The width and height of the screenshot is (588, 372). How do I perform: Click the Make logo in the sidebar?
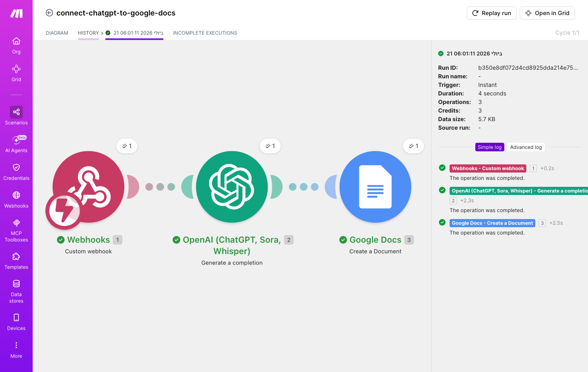click(16, 13)
